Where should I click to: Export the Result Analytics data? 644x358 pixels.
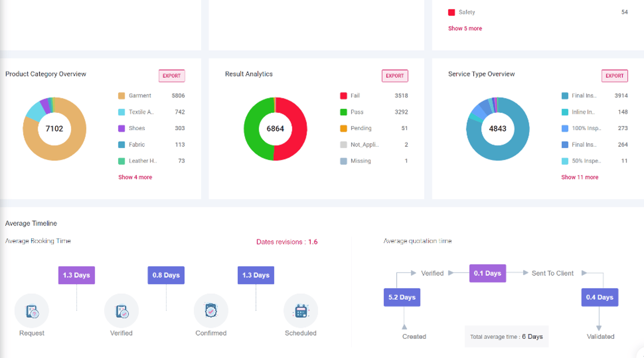[395, 76]
